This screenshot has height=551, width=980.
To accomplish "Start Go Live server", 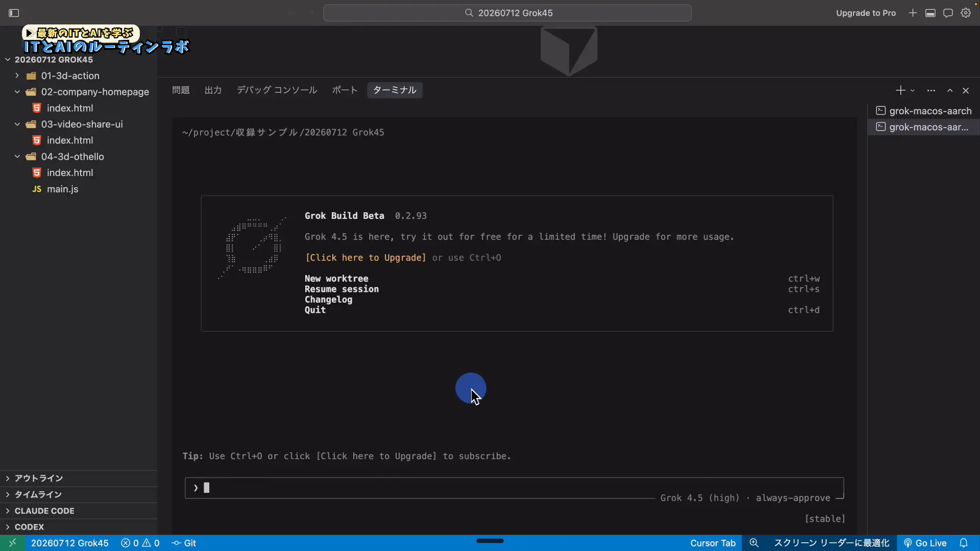I will [x=925, y=543].
